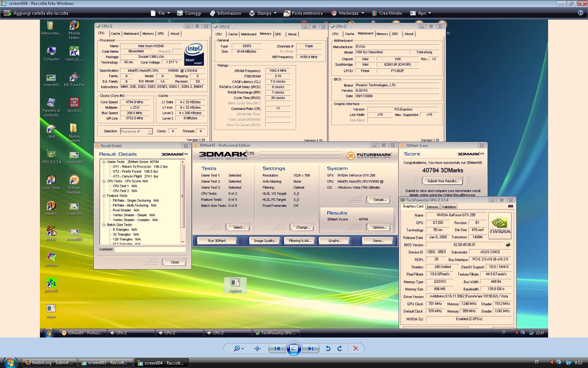This screenshot has height=368, width=588.
Task: Launch 3DMark Vantage desktop icon
Action: coord(74,185)
